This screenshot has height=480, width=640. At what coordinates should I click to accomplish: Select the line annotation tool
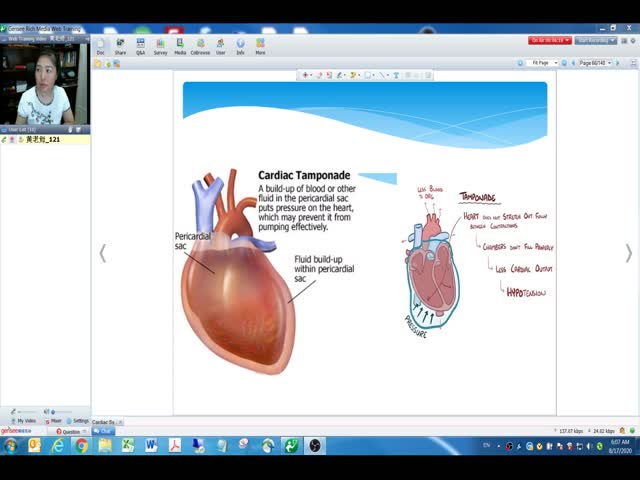point(382,75)
